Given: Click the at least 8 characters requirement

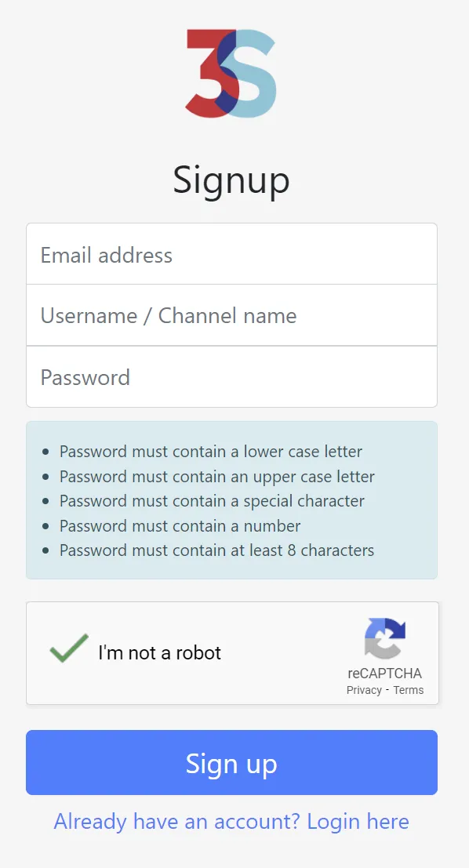Looking at the screenshot, I should 217,550.
